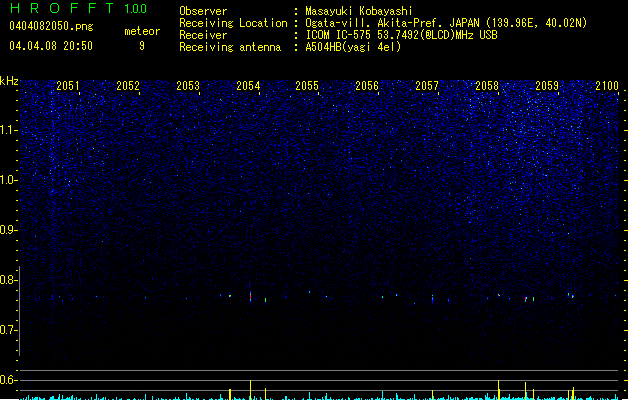Click the Receiving Location label
Screen dimensions: 629x400
pyautogui.click(x=233, y=23)
